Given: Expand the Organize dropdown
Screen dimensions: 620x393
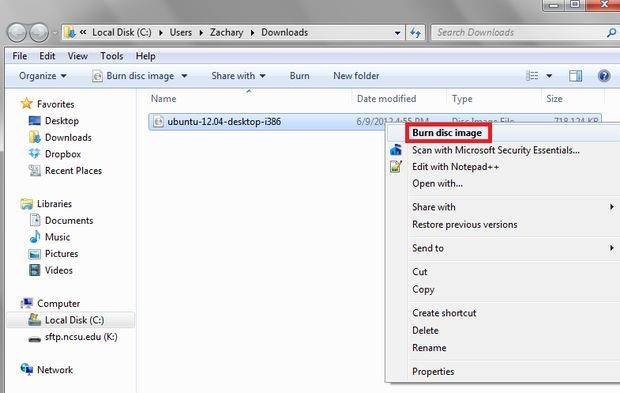Looking at the screenshot, I should coord(42,76).
